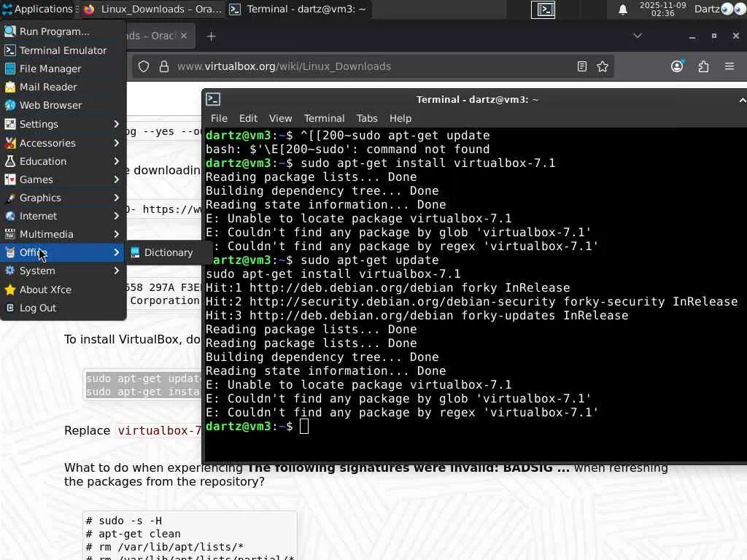This screenshot has height=560, width=747.
Task: Toggle Firefox reader view icon
Action: [581, 66]
